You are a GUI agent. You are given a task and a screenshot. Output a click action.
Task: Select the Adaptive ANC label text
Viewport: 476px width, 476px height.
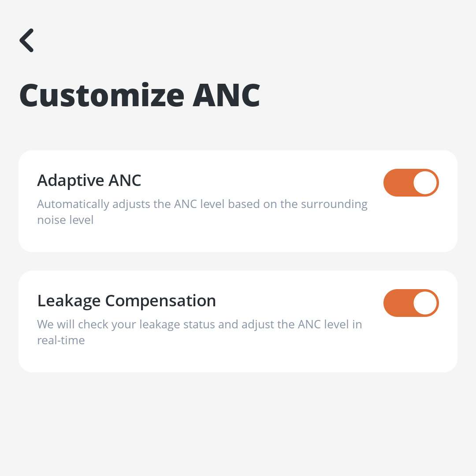click(x=89, y=180)
